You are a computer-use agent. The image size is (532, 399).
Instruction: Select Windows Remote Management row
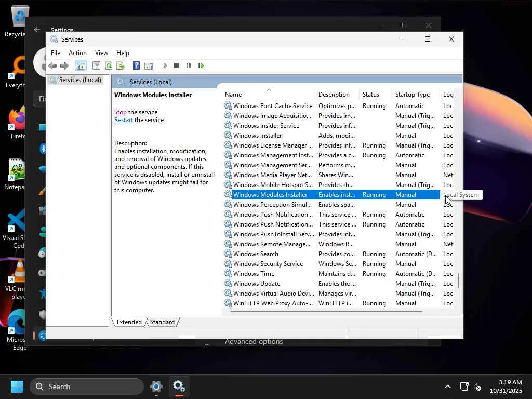[338, 244]
